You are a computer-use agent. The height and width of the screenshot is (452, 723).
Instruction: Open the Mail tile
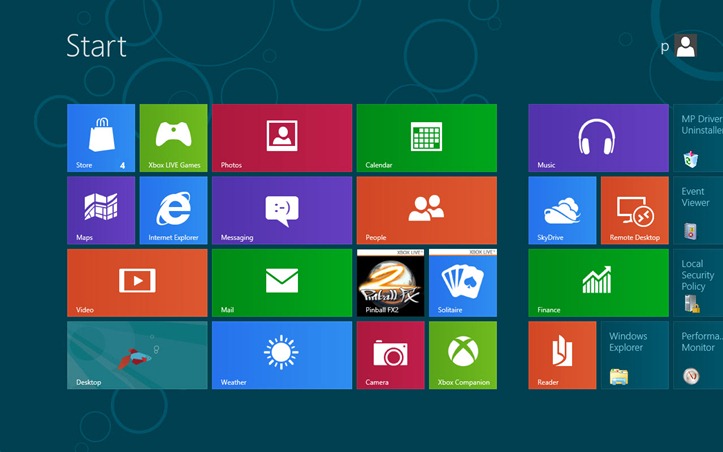(x=282, y=283)
